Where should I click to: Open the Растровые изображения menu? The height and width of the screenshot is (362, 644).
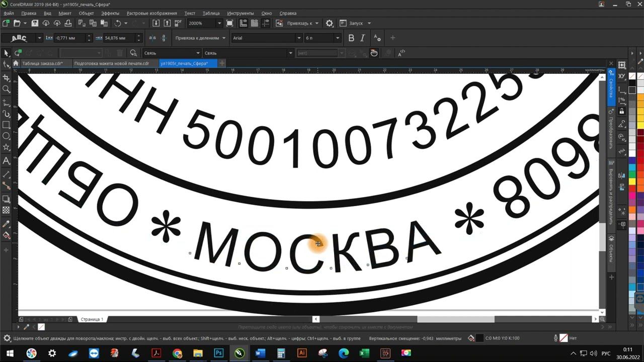(151, 13)
